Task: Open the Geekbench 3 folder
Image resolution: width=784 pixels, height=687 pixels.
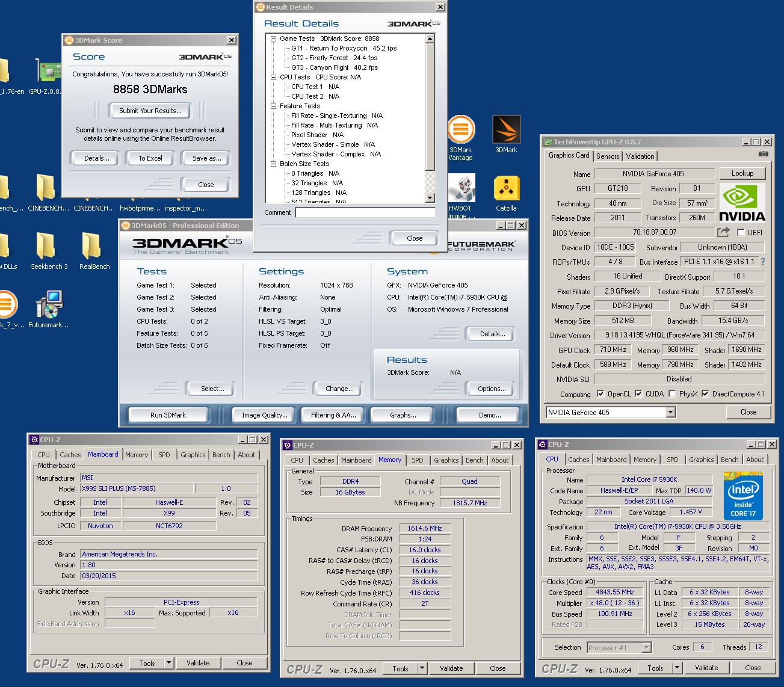Action: pyautogui.click(x=48, y=251)
